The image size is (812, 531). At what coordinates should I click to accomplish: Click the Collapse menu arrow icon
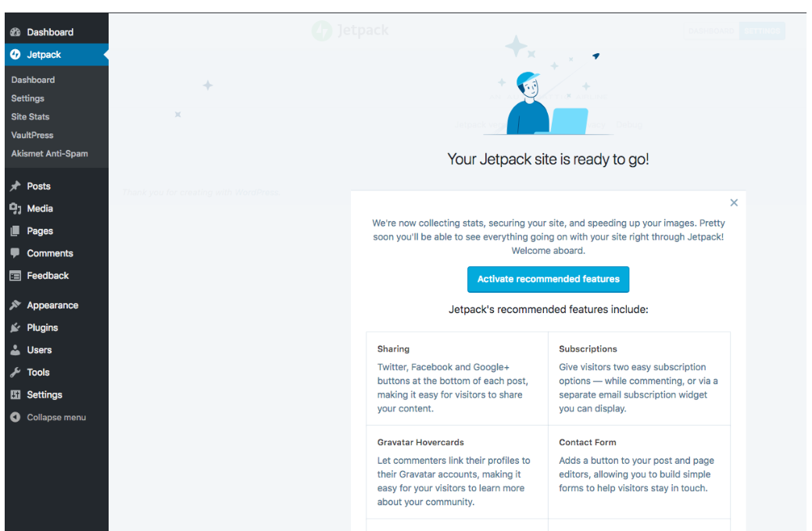15,417
